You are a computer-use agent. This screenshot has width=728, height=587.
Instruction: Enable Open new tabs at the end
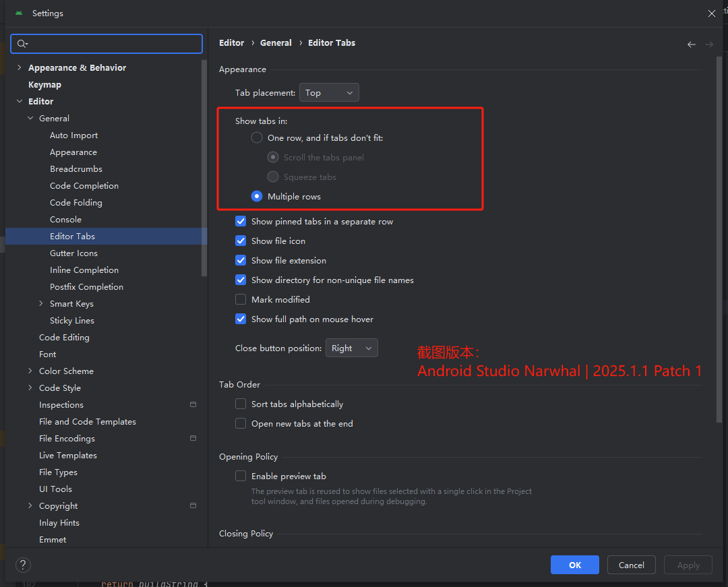[x=241, y=423]
